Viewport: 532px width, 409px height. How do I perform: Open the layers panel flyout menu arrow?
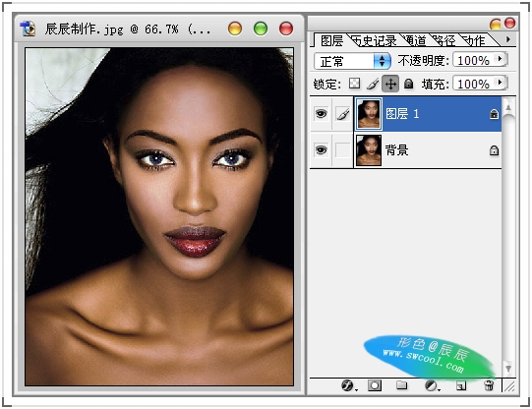508,39
